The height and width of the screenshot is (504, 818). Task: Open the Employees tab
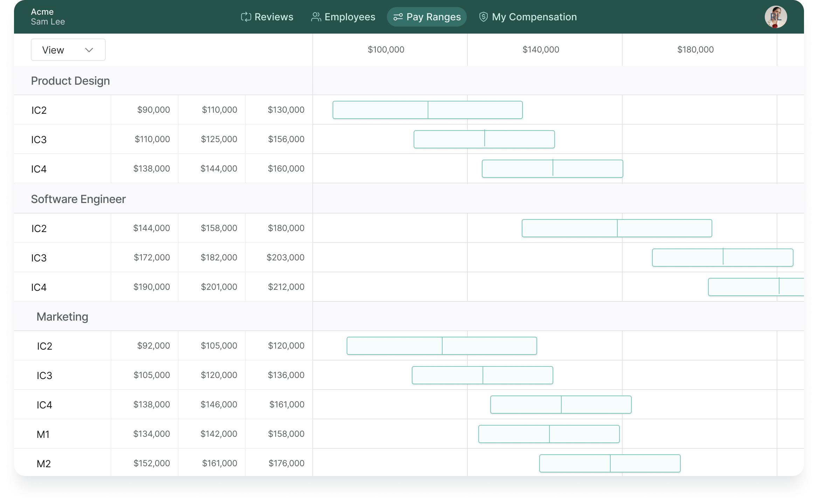coord(350,16)
